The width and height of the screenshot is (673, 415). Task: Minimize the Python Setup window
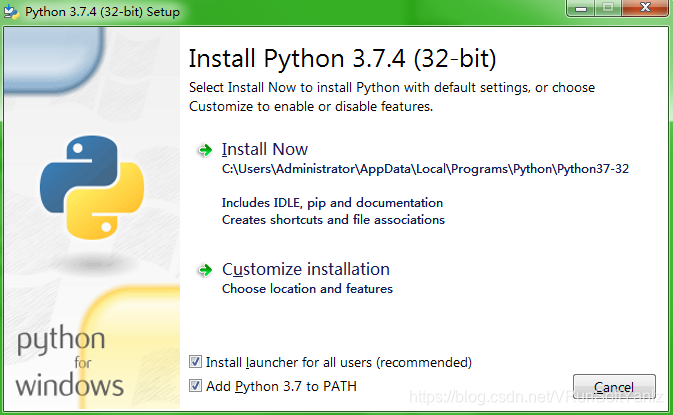581,8
